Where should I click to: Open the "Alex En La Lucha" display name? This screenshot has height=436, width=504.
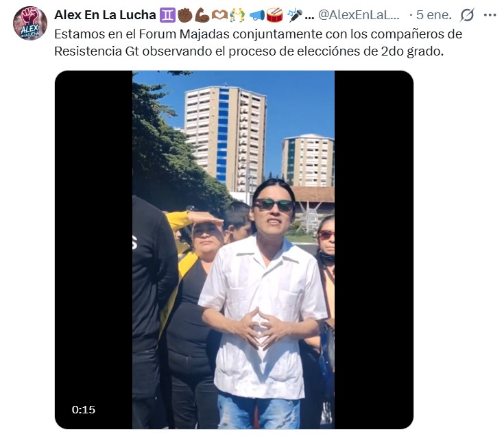[105, 15]
